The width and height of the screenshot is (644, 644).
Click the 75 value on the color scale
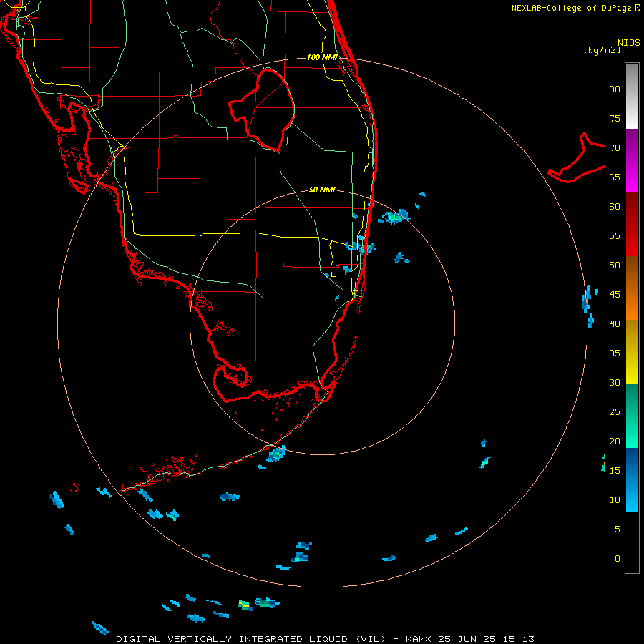tap(615, 118)
